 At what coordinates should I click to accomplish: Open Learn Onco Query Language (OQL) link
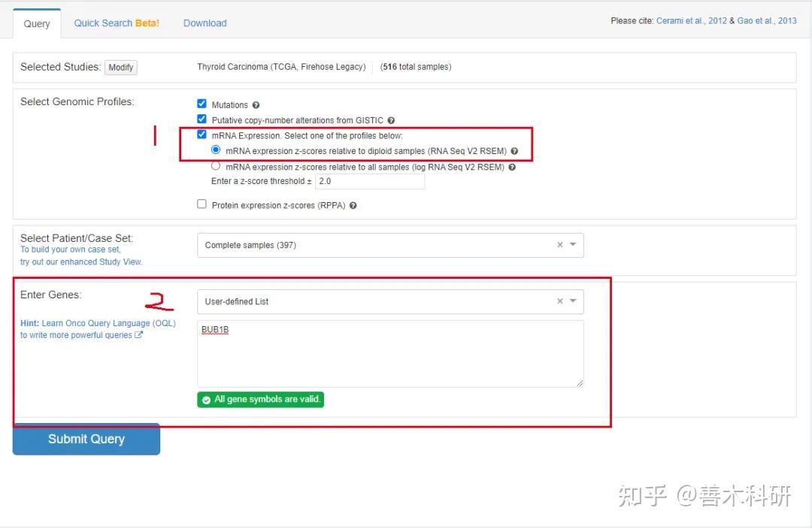click(109, 324)
